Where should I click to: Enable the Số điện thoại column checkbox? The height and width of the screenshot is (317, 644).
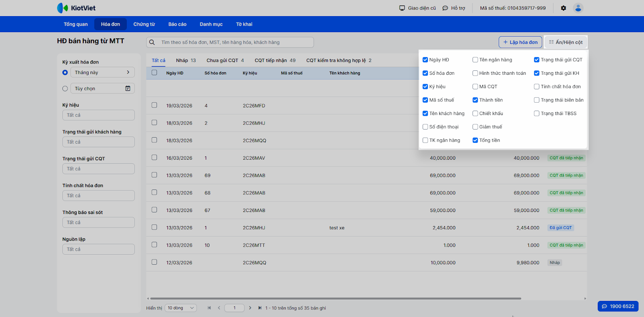[425, 127]
